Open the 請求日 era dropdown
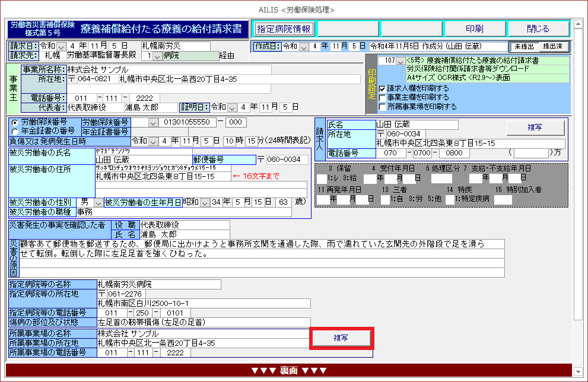Image resolution: width=588 pixels, height=382 pixels. coord(62,46)
